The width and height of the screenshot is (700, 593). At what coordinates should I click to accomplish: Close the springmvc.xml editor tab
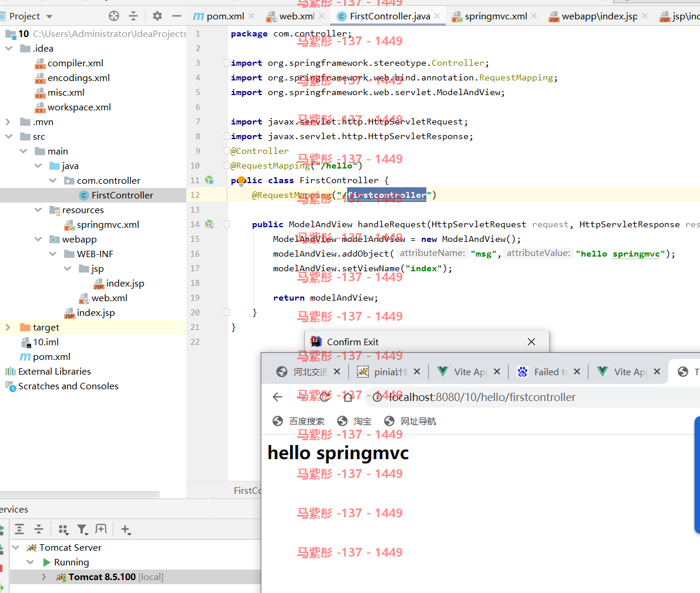[534, 16]
